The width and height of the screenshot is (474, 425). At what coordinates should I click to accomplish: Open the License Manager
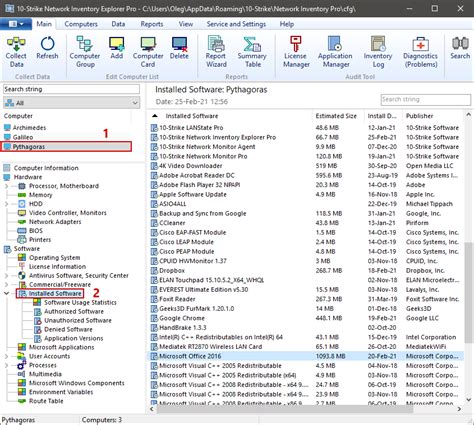tap(296, 52)
